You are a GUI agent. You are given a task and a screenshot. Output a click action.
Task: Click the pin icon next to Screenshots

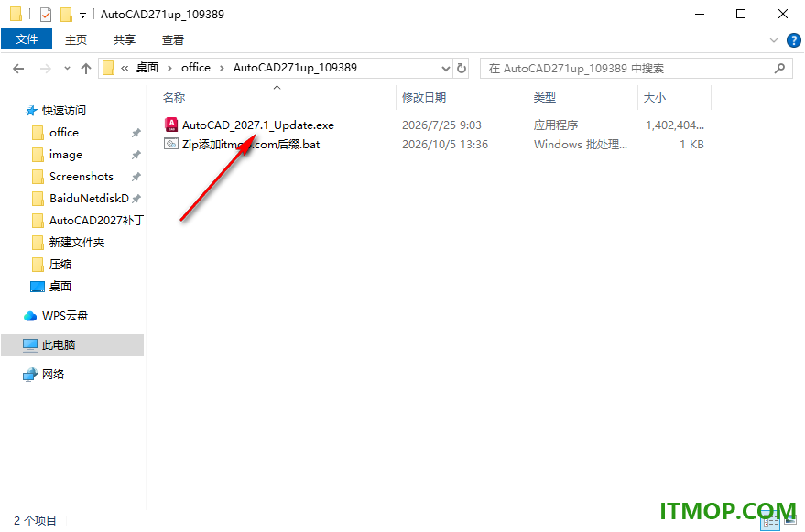pos(136,177)
